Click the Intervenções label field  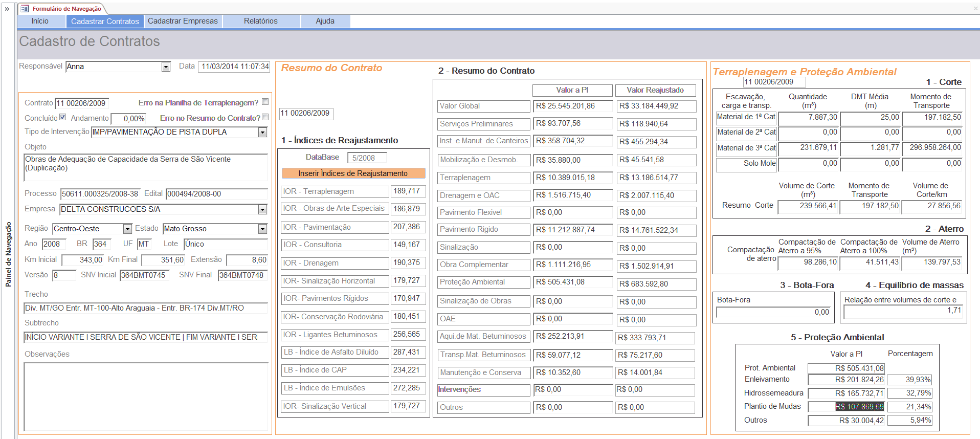coord(483,390)
